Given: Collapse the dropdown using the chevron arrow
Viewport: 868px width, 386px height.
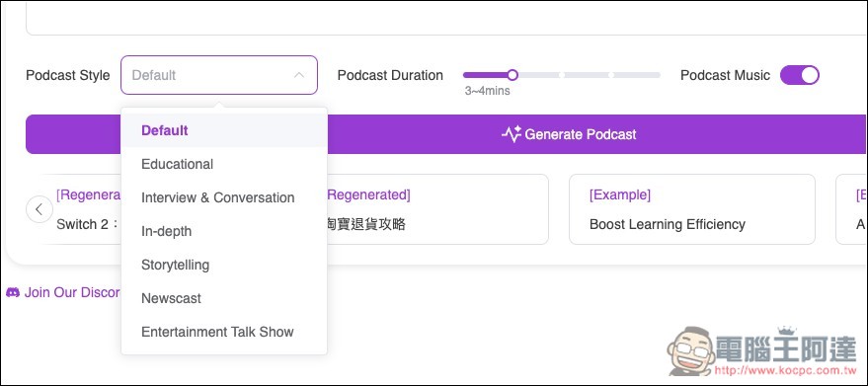Looking at the screenshot, I should point(299,75).
